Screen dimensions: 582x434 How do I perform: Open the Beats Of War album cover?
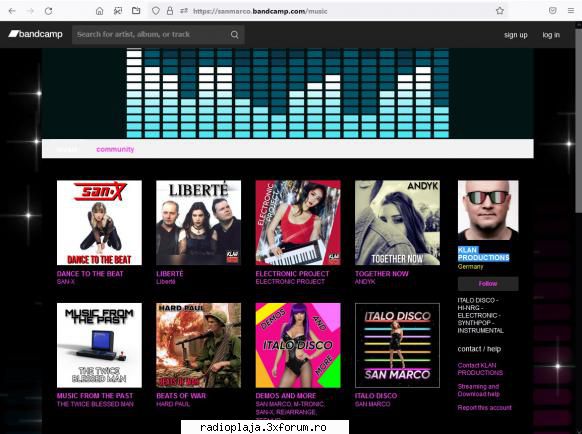click(x=199, y=345)
